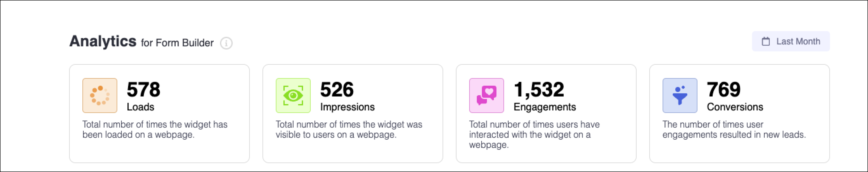Click the green Impressions eye icon
The image size is (868, 172).
pos(293,95)
